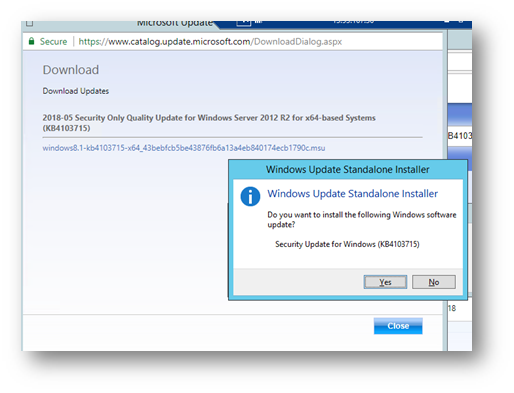The height and width of the screenshot is (393, 514).
Task: Click the blue information icon in installer dialog
Action: [x=250, y=196]
